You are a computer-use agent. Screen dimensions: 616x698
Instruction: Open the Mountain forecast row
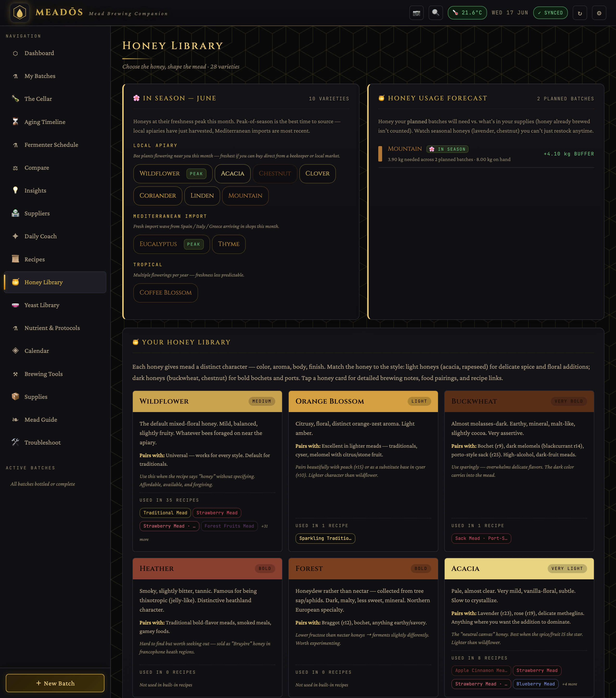pos(486,154)
